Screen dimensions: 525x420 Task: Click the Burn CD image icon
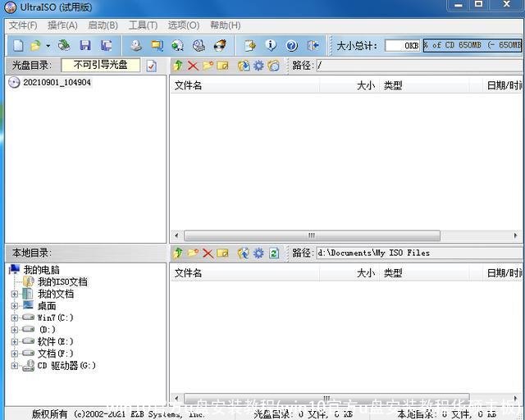coord(220,46)
